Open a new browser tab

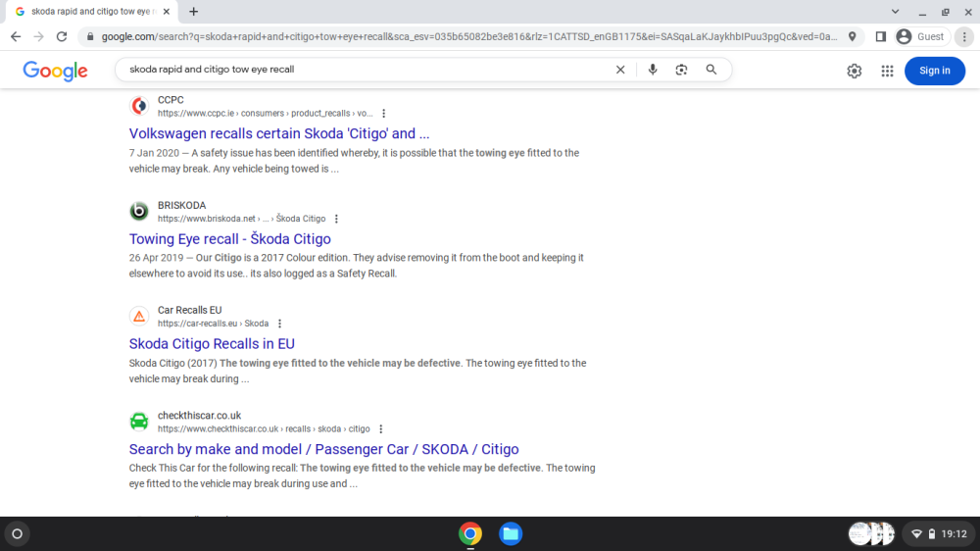pos(194,11)
